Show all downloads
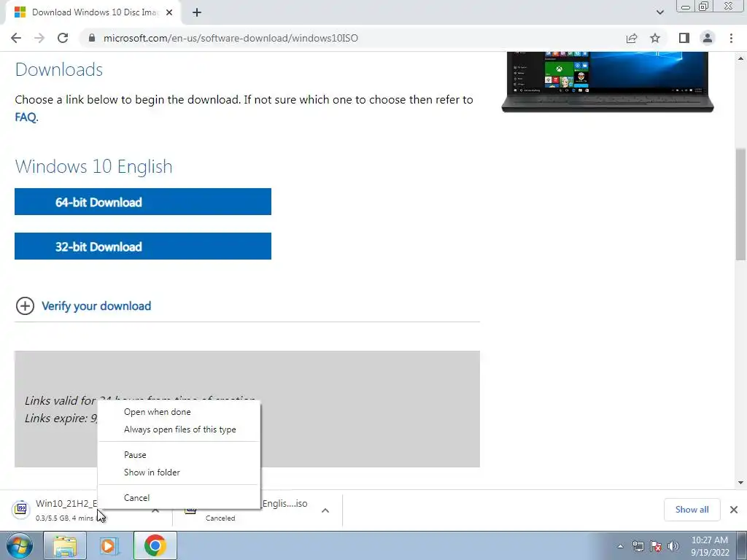The image size is (747, 560). tap(692, 510)
